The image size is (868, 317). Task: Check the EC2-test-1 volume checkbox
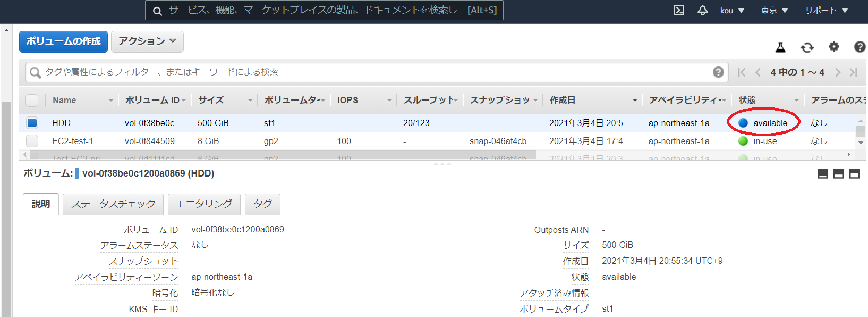[x=32, y=141]
